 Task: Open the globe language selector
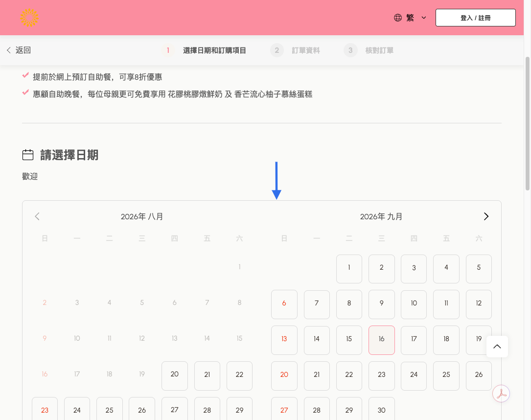pos(398,18)
